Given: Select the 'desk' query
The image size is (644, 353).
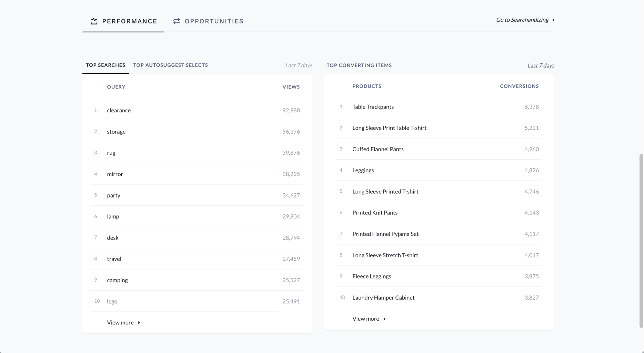Looking at the screenshot, I should pos(113,238).
